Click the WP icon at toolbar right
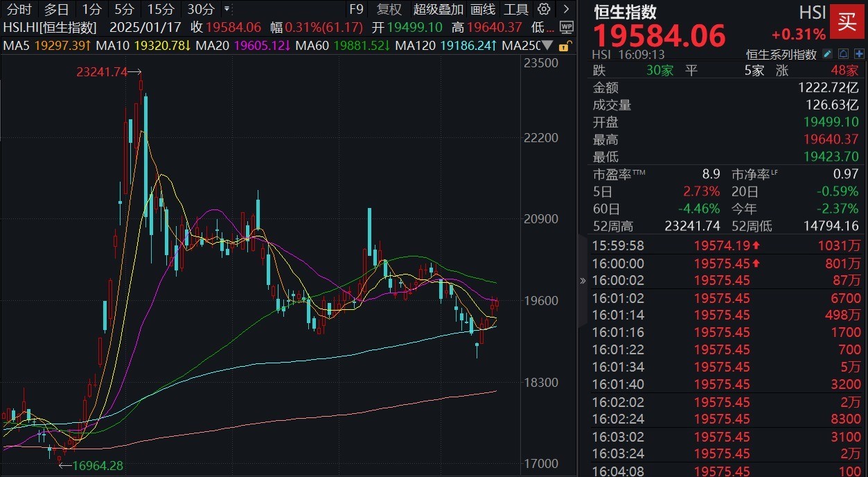Screen dimensions: 868x477 tap(566, 28)
